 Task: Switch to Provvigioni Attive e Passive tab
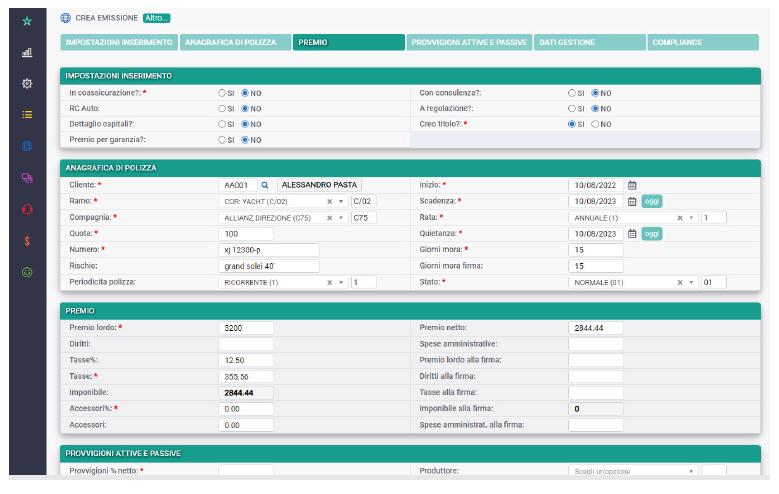coord(468,43)
